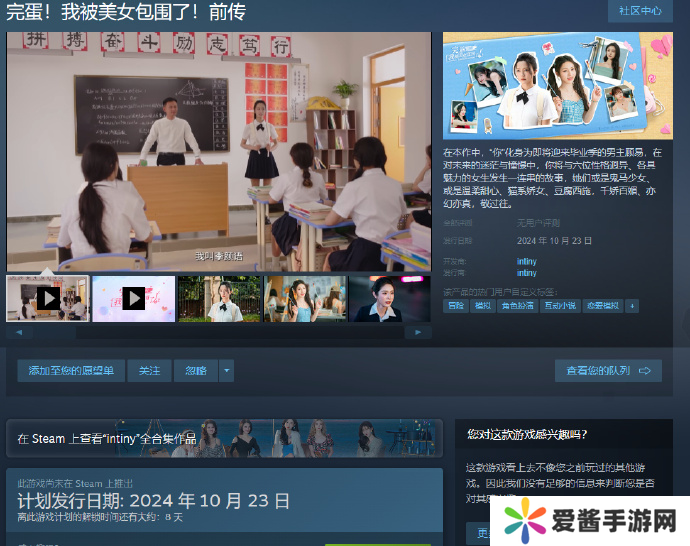
Task: Select the third screenshot thumbnail
Action: pos(219,298)
